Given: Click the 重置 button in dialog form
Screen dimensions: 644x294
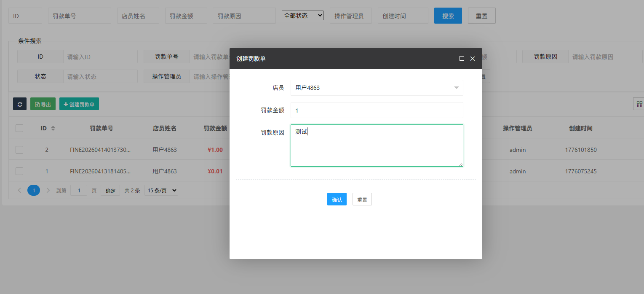Looking at the screenshot, I should 362,200.
